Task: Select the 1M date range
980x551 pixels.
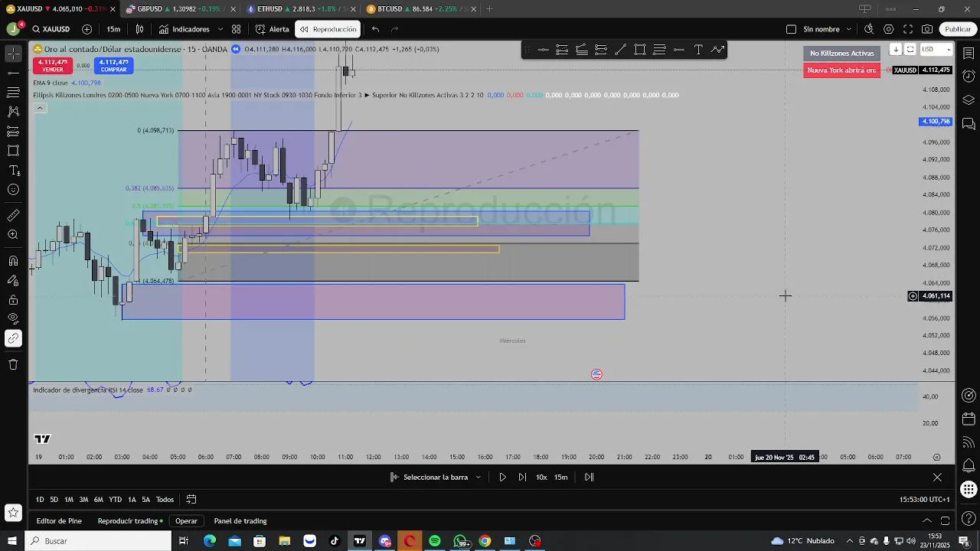Action: click(x=69, y=500)
